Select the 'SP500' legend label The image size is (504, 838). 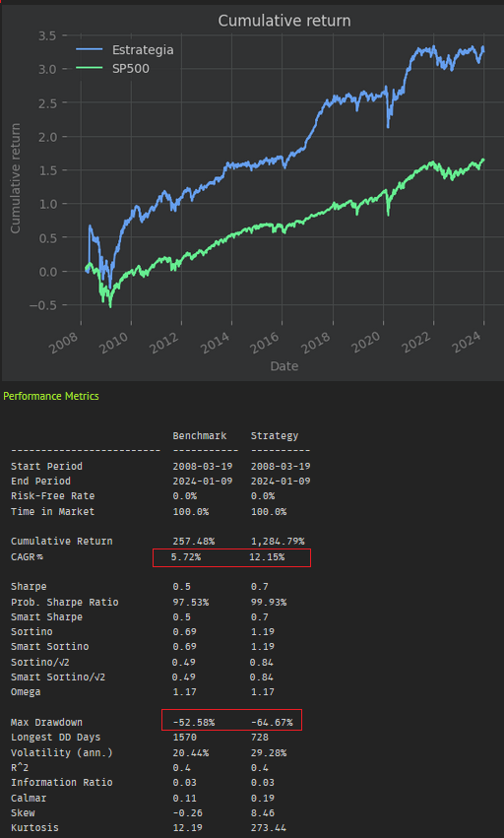point(130,68)
